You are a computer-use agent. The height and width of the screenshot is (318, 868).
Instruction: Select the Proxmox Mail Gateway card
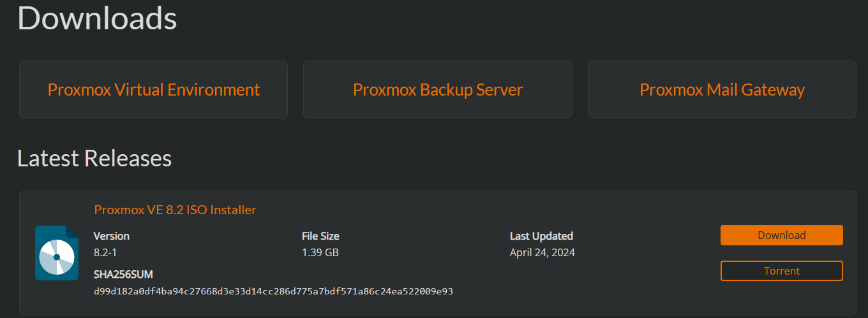click(x=722, y=90)
